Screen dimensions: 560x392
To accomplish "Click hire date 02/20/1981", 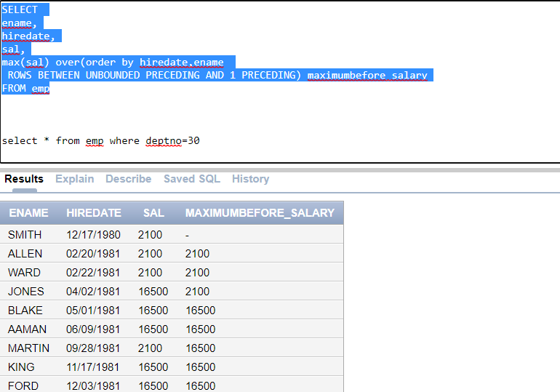I will (93, 254).
